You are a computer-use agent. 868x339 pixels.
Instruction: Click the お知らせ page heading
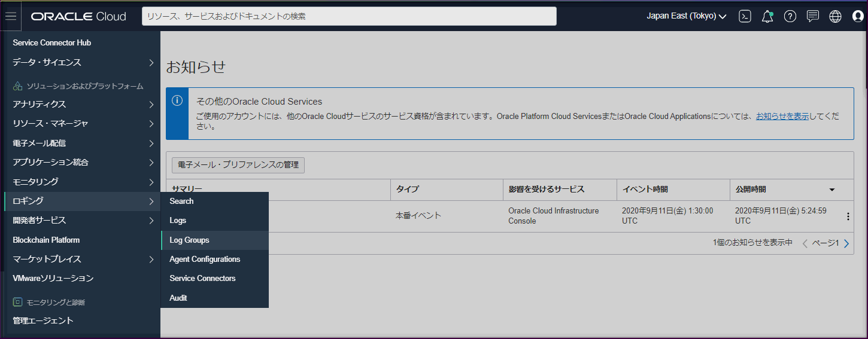click(196, 66)
